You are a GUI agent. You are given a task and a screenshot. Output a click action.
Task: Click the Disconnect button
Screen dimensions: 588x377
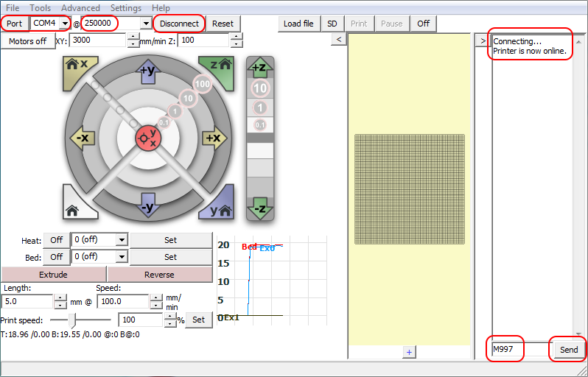point(179,24)
